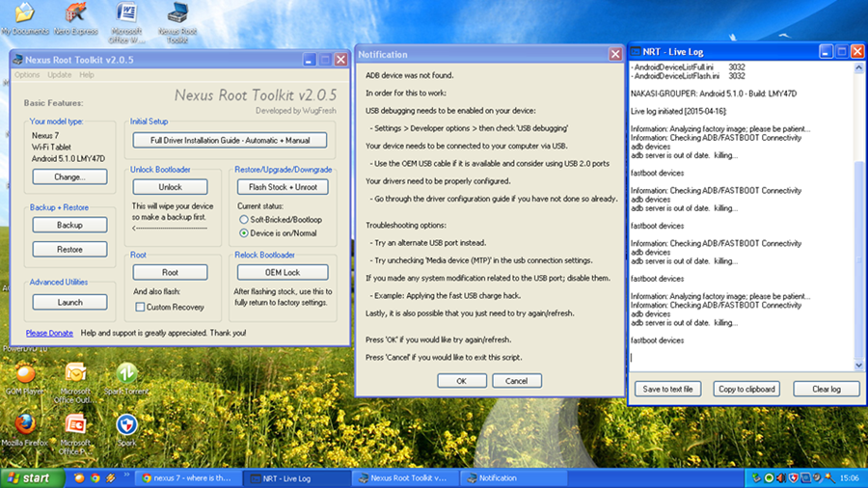Click the monitor display tray icon
The height and width of the screenshot is (488, 868).
(x=805, y=478)
